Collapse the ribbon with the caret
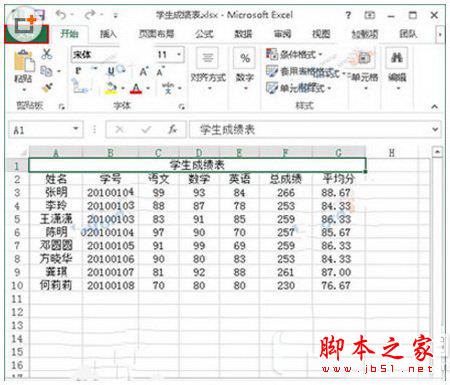Viewport: 450px width, 385px height. pos(434,106)
